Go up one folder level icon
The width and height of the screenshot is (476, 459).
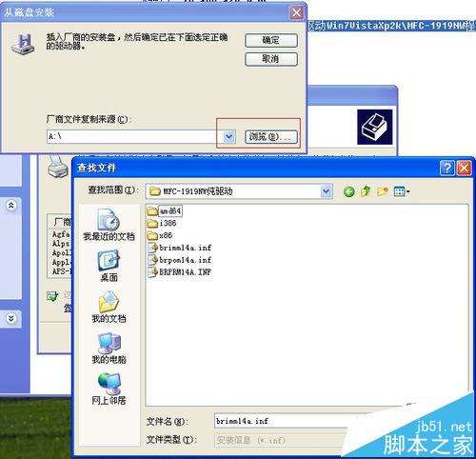366,191
